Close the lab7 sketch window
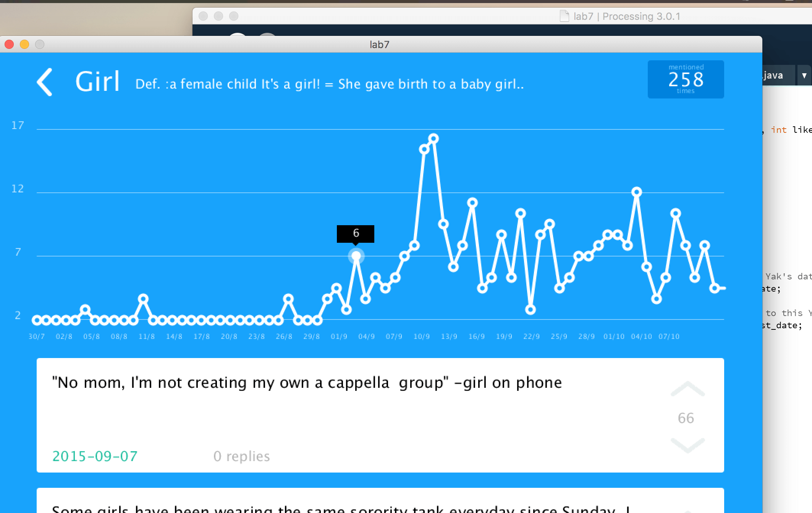Image resolution: width=812 pixels, height=513 pixels. tap(10, 45)
